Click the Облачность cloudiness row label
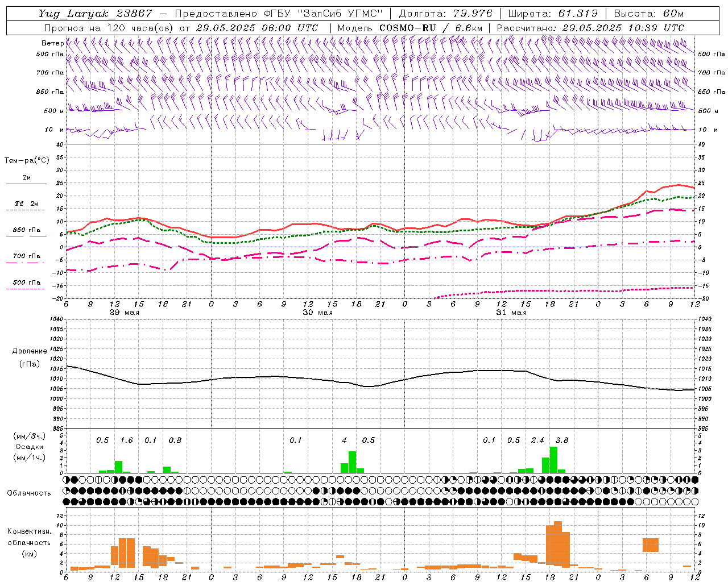Image resolution: width=728 pixels, height=582 pixels. point(29,493)
